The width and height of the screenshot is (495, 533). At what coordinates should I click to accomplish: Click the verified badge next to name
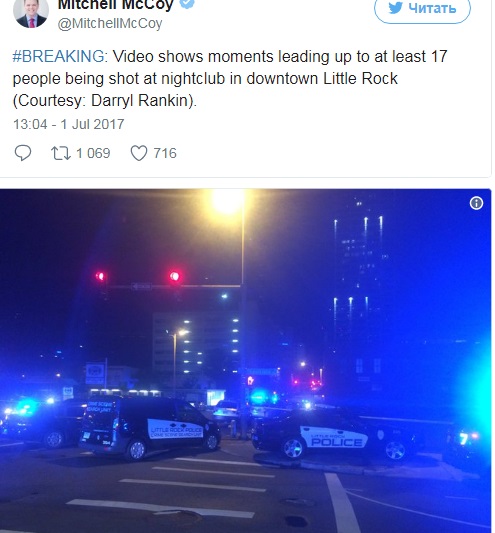pyautogui.click(x=187, y=3)
